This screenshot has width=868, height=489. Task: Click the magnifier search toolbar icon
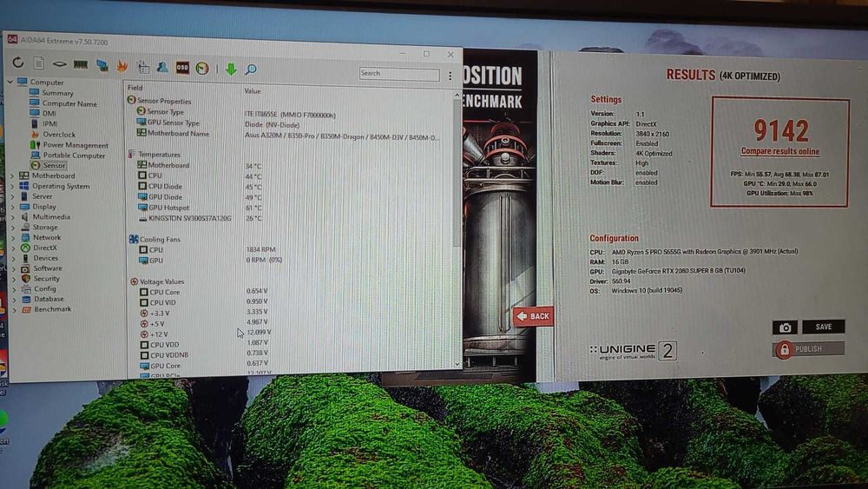[x=251, y=69]
